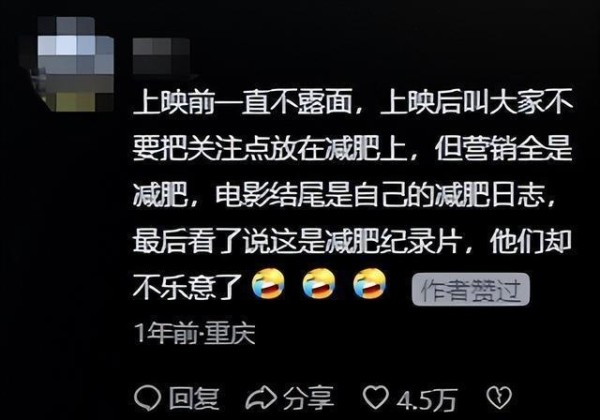Tap the 4.5万 like count

pyautogui.click(x=427, y=400)
